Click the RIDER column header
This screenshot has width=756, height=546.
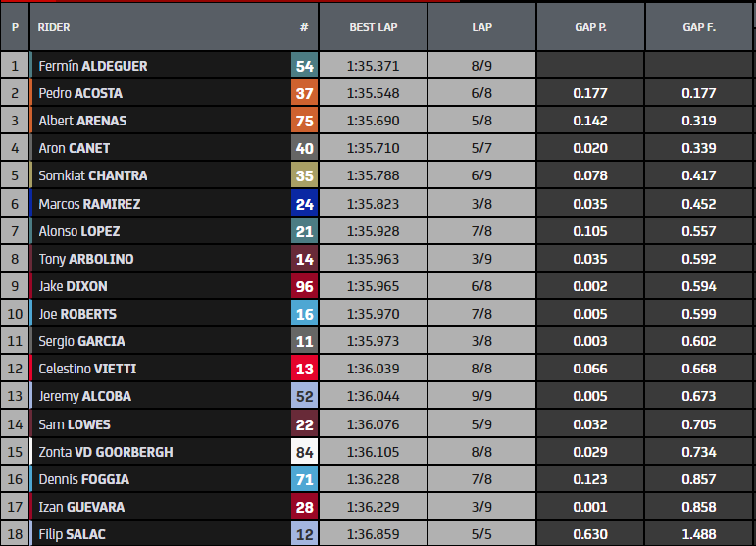54,27
